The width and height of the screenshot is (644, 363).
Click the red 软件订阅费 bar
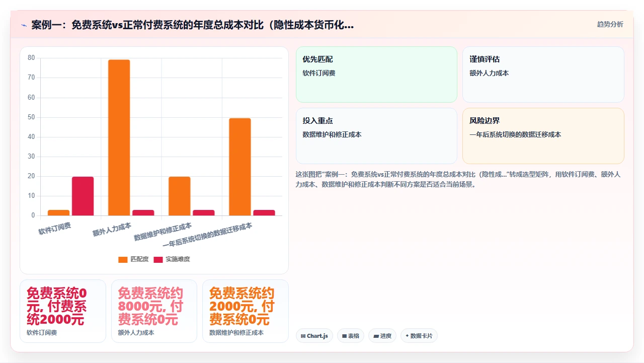point(83,196)
